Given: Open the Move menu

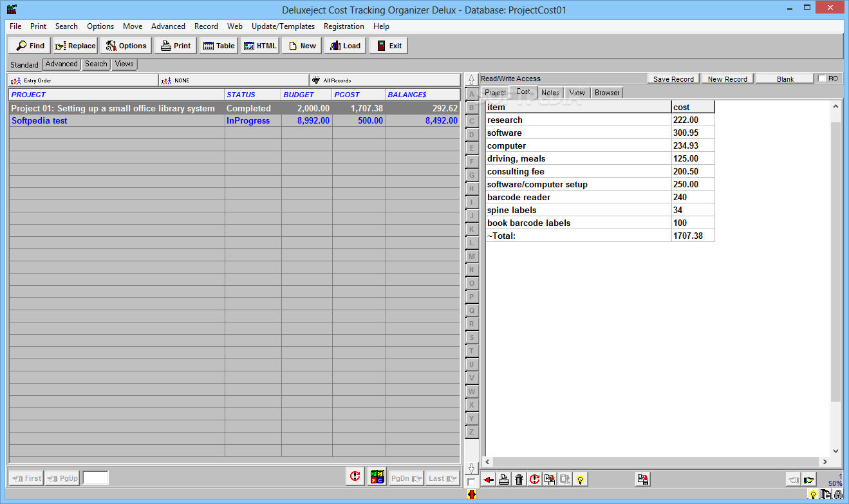Looking at the screenshot, I should (x=133, y=26).
